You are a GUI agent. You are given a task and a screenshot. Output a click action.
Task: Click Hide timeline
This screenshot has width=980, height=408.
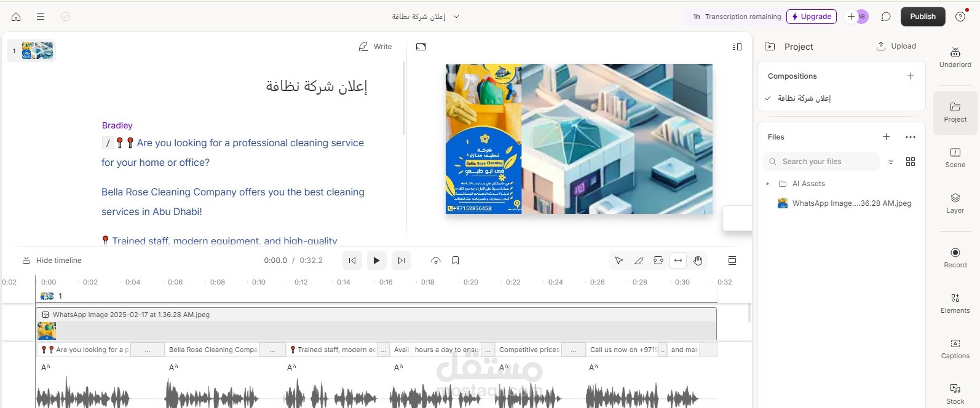click(x=52, y=261)
